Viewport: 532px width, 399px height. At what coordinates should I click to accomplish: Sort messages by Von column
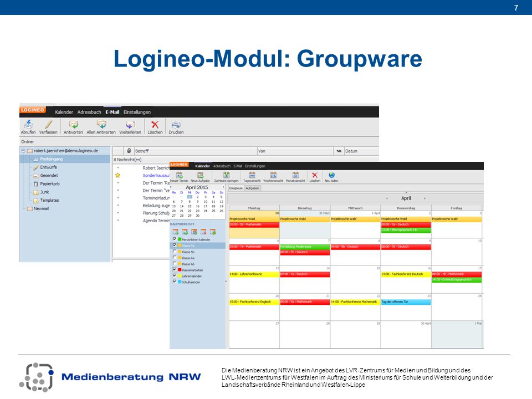tap(295, 151)
